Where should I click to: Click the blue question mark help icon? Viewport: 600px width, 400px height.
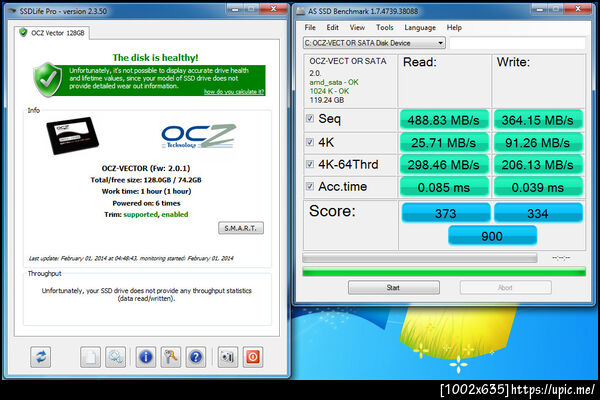coord(196,357)
